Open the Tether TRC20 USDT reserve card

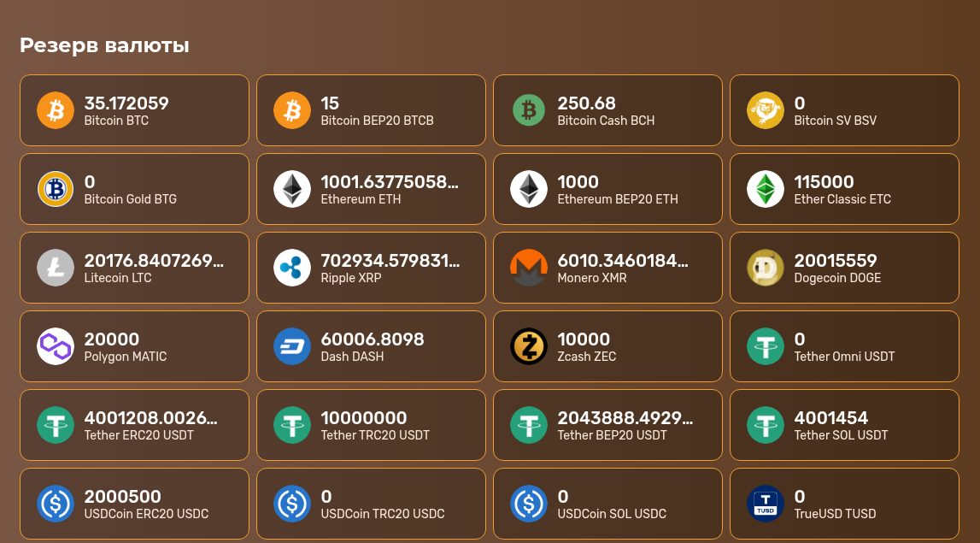[371, 425]
